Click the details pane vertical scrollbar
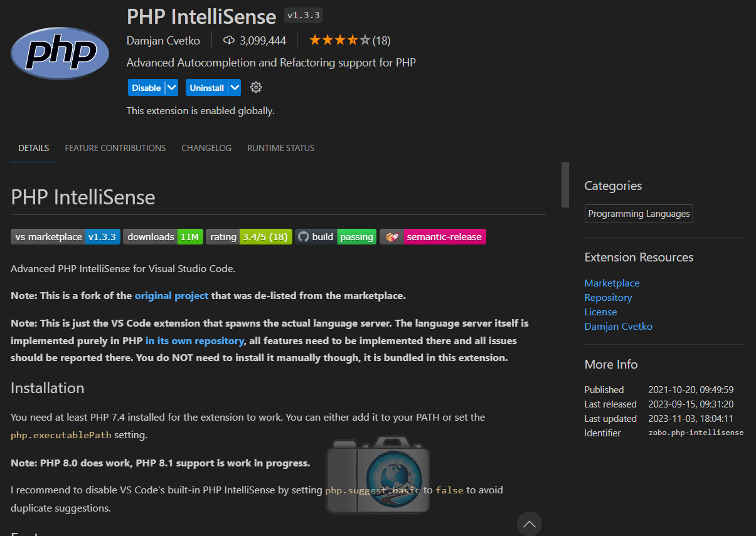The height and width of the screenshot is (536, 756). pyautogui.click(x=565, y=185)
